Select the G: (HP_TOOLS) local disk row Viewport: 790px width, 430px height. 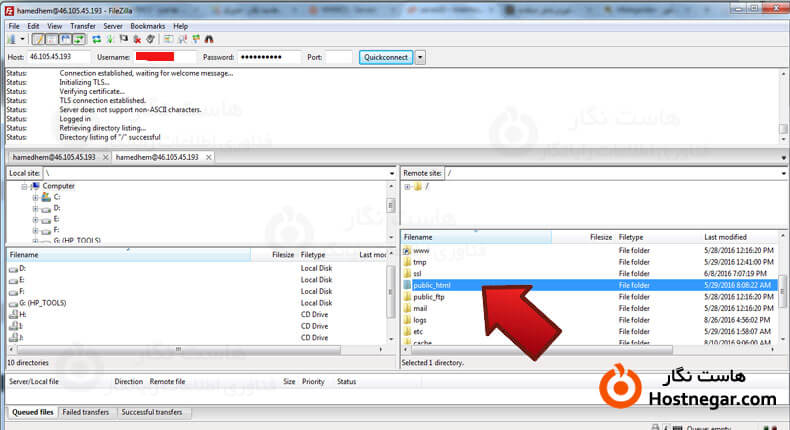pyautogui.click(x=196, y=303)
